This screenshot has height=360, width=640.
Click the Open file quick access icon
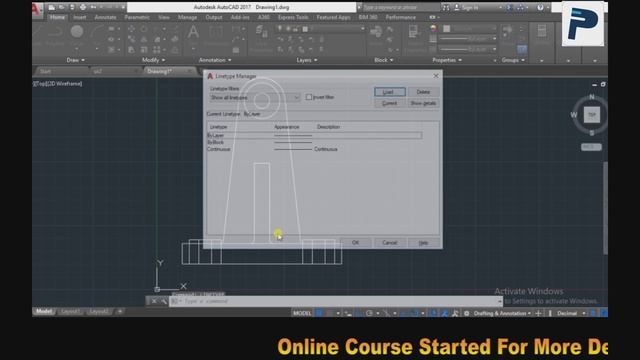(x=62, y=7)
